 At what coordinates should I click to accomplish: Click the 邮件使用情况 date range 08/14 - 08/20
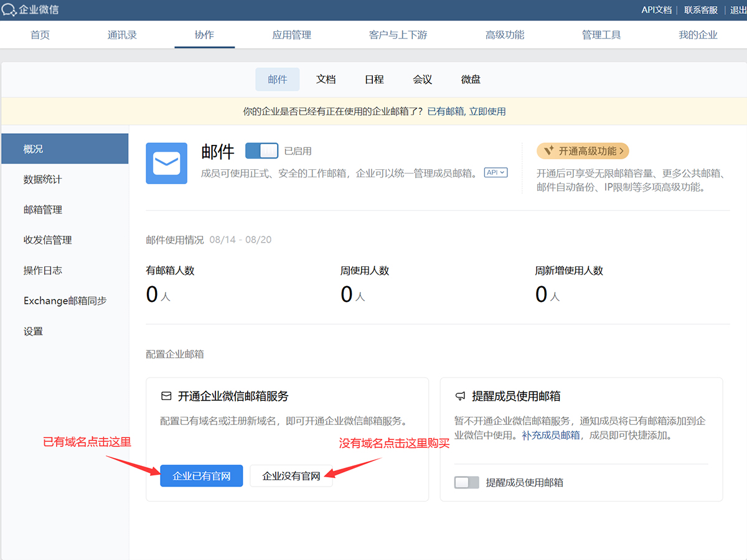(240, 240)
